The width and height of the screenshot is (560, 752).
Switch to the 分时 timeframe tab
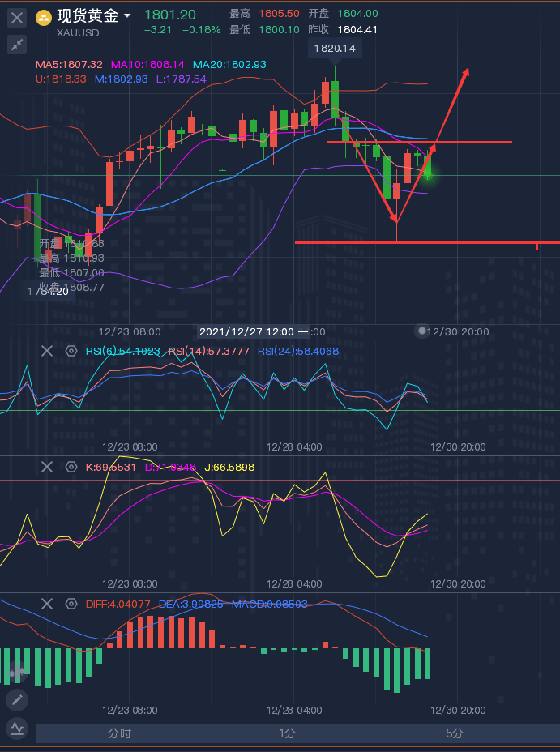tap(119, 733)
